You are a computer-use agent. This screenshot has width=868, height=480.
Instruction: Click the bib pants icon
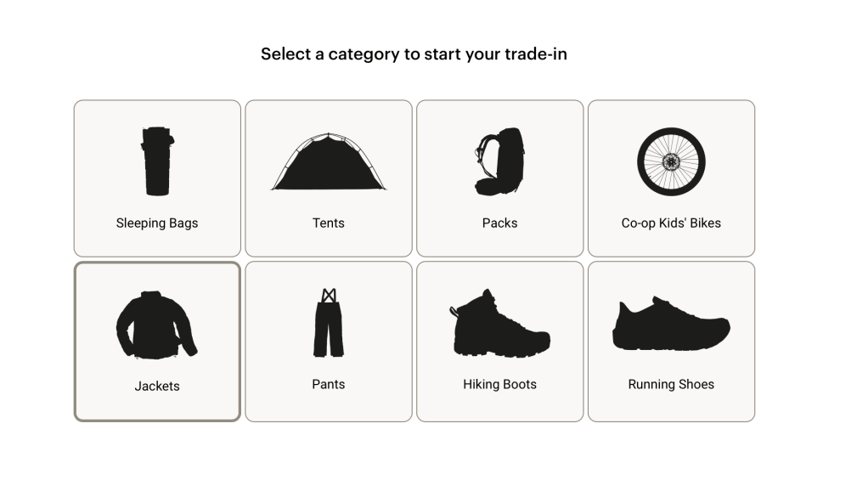329,323
